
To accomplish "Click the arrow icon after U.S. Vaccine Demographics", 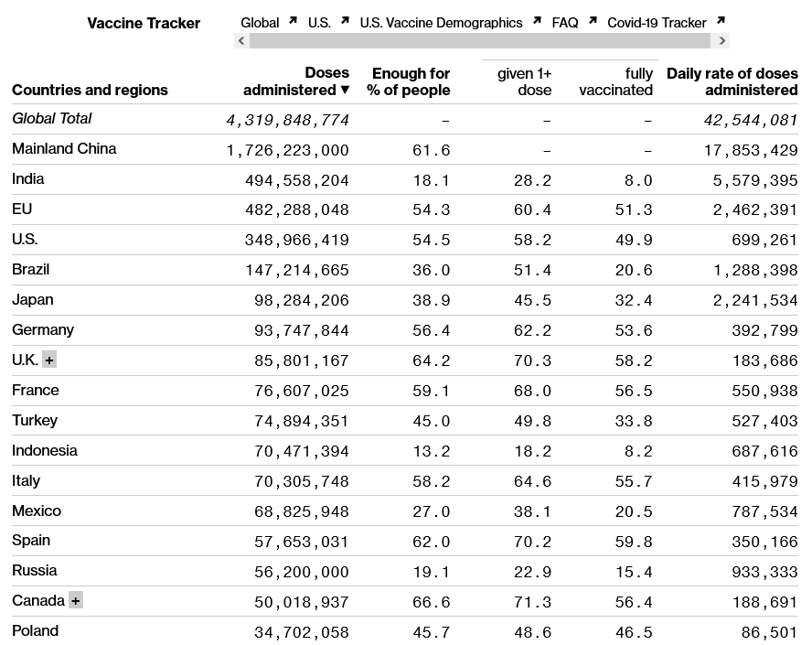I will tap(537, 20).
